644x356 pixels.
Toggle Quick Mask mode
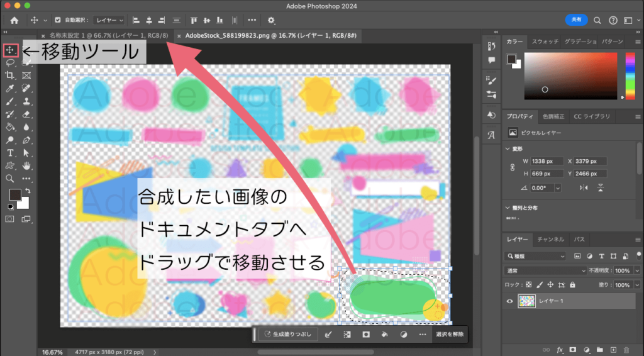tap(10, 220)
